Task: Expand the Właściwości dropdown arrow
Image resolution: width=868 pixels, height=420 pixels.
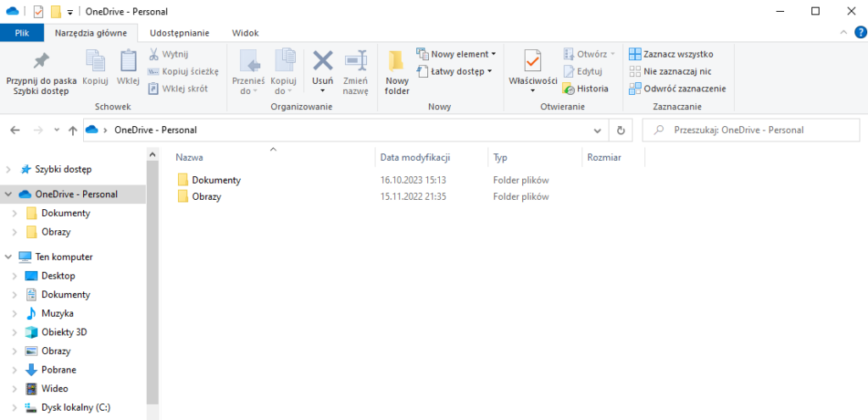Action: click(533, 91)
